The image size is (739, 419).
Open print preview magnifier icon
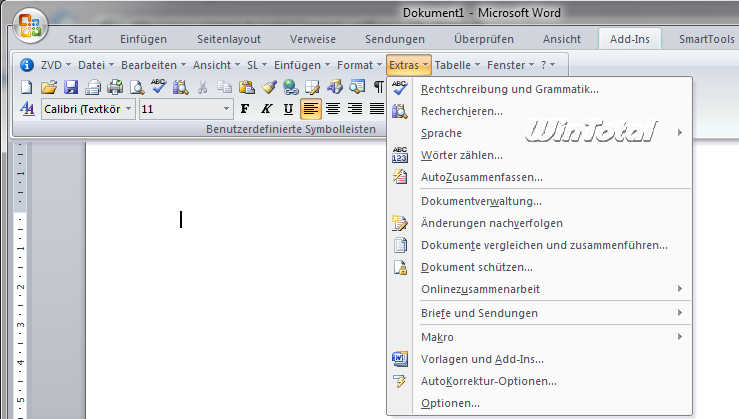(x=137, y=87)
